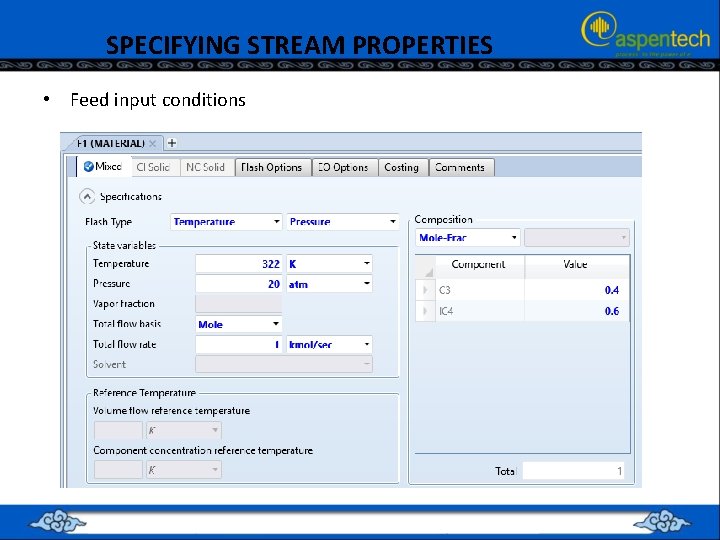Open the Costing tab
This screenshot has height=540, width=720.
[402, 168]
